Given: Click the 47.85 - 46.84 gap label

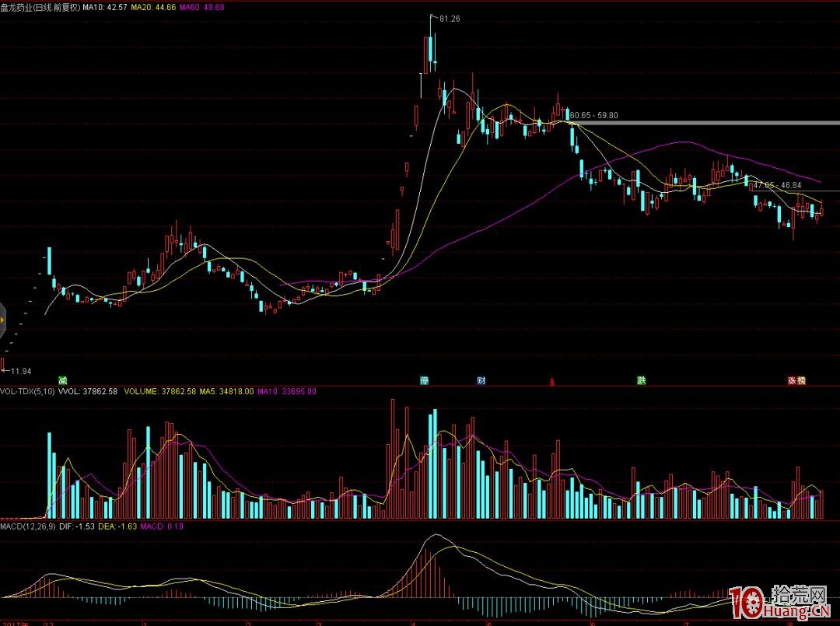Looking at the screenshot, I should [777, 185].
